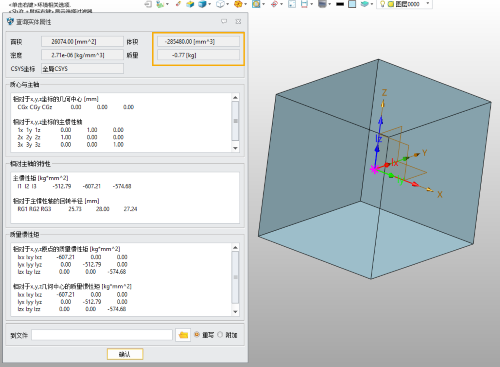Click the output file path input field

pos(102,335)
